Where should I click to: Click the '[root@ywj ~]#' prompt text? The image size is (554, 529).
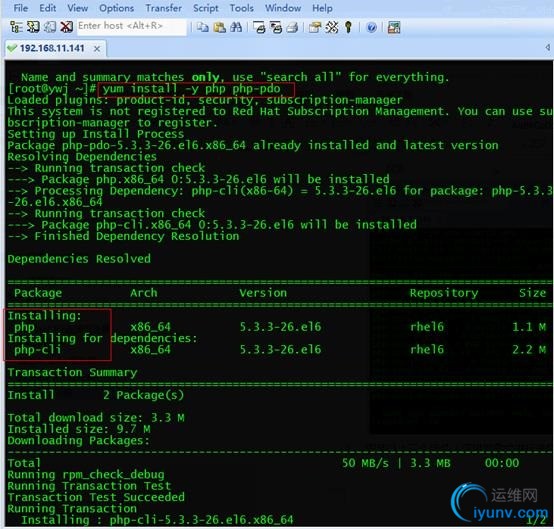click(x=52, y=88)
